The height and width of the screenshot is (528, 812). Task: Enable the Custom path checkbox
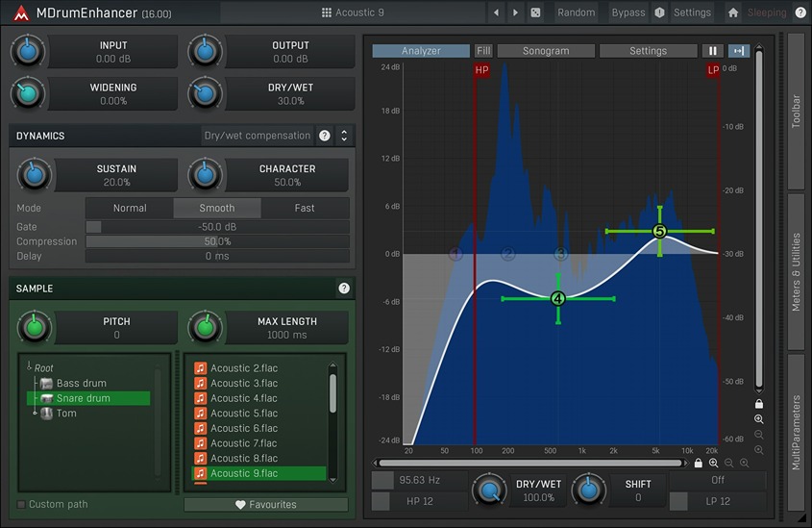point(22,504)
